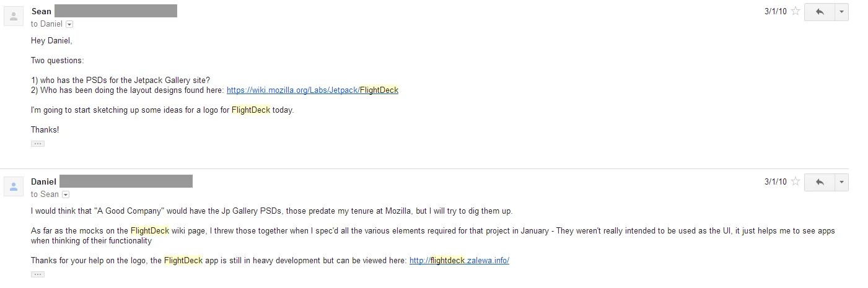Click sender name Sean in first message
Image resolution: width=868 pixels, height=288 pixels.
[42, 11]
